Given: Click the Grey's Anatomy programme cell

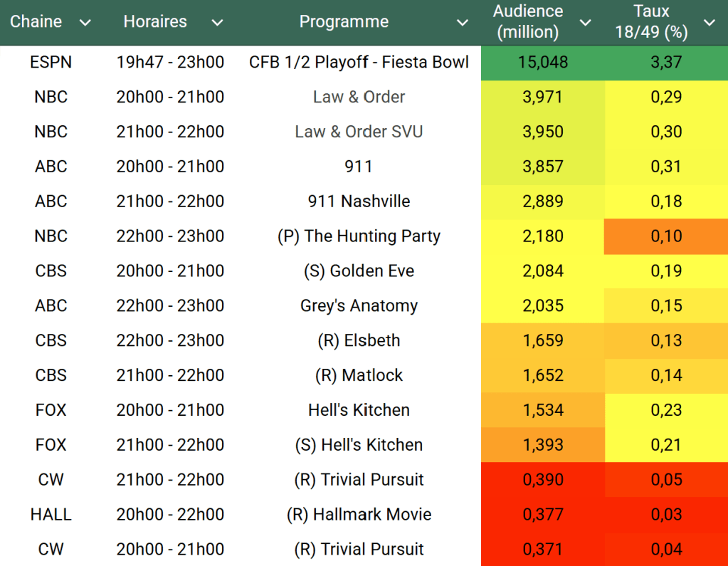Looking at the screenshot, I should pos(359,306).
